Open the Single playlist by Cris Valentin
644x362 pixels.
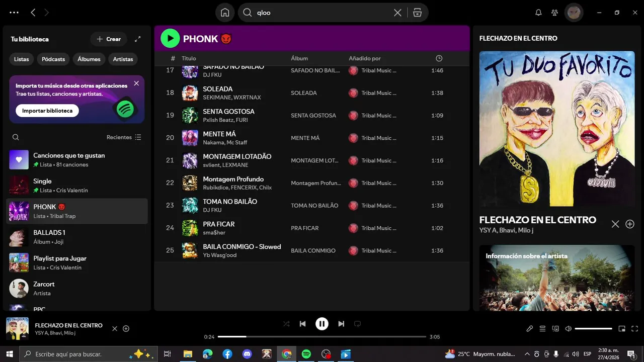coord(77,185)
